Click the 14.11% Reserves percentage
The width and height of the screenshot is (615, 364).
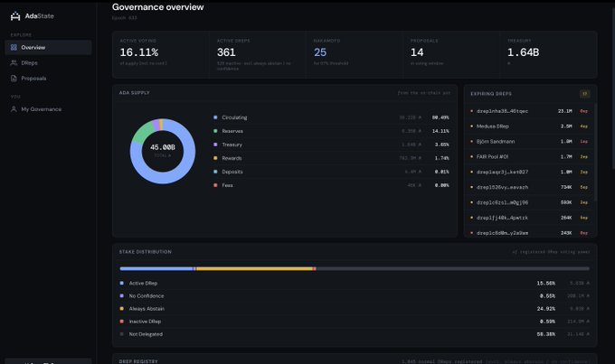tap(440, 131)
